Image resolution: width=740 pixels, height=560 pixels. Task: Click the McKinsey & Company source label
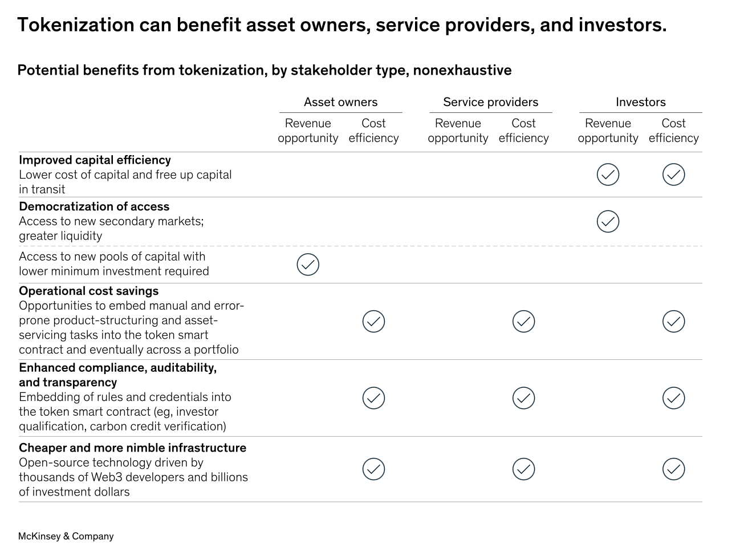[66, 536]
